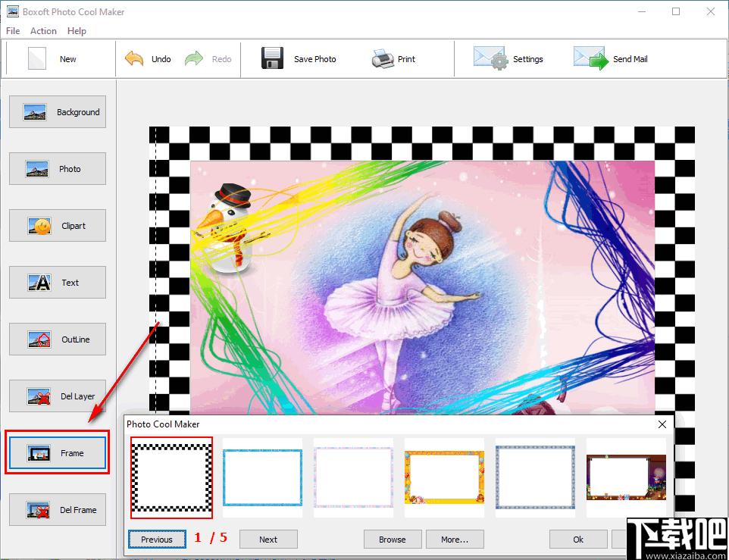The image size is (729, 560).
Task: Click the More... button
Action: click(x=455, y=539)
